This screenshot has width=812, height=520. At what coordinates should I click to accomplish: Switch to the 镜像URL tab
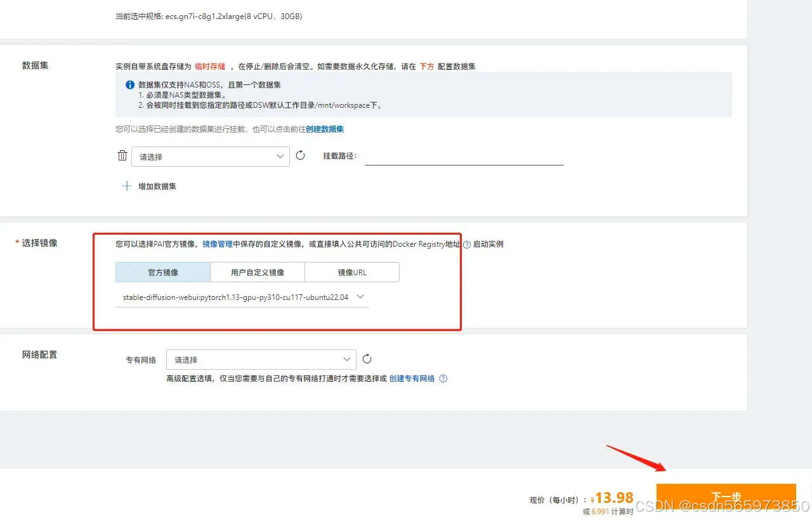point(351,271)
